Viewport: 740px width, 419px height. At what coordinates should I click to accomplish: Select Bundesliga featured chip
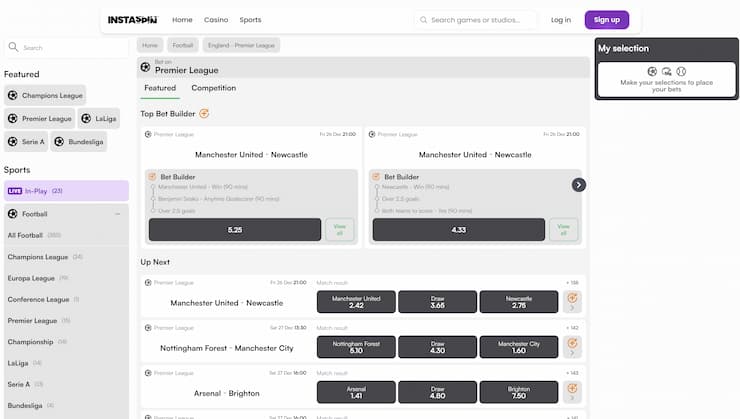tap(79, 142)
